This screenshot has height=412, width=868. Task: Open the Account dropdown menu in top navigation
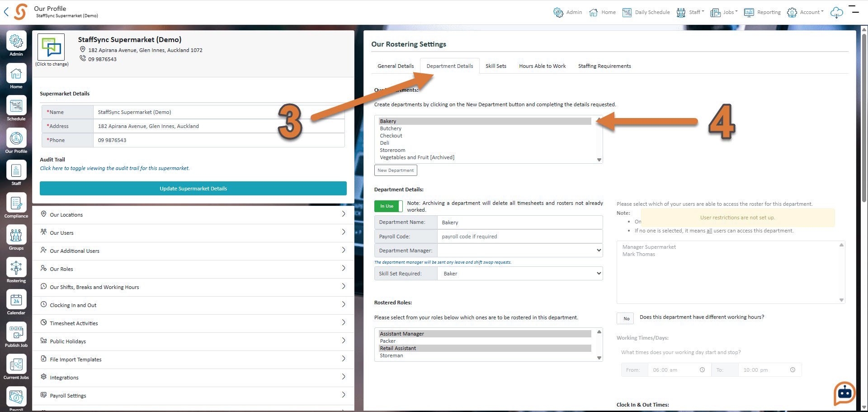tap(805, 12)
